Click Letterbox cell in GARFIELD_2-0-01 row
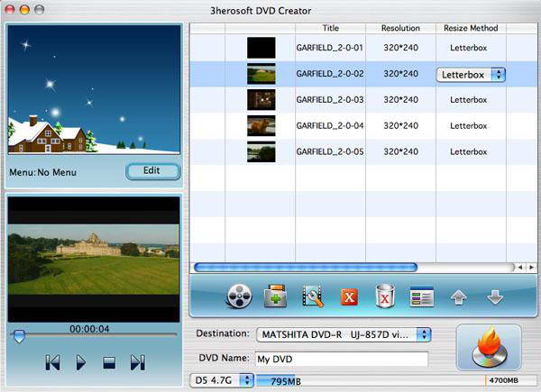The image size is (541, 392). (x=469, y=48)
